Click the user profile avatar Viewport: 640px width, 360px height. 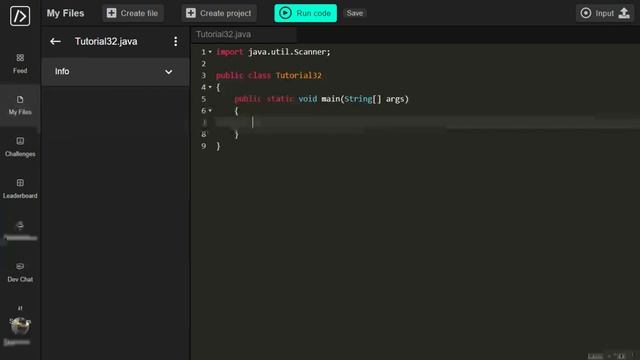20,325
